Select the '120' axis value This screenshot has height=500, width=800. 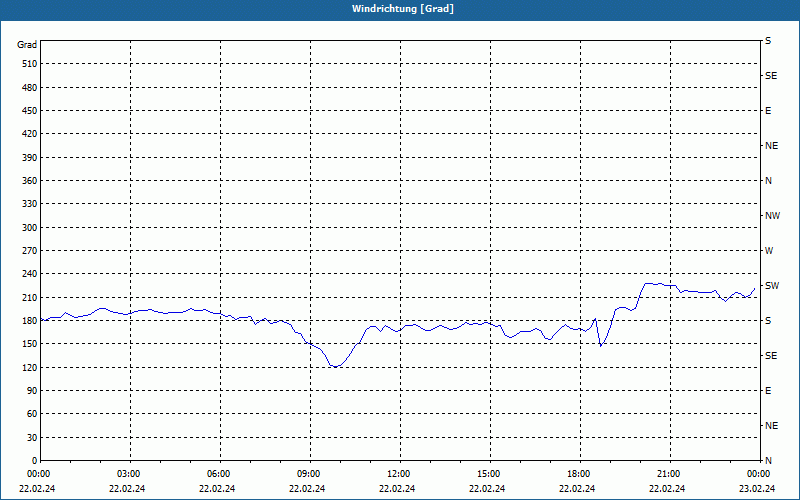click(x=31, y=367)
